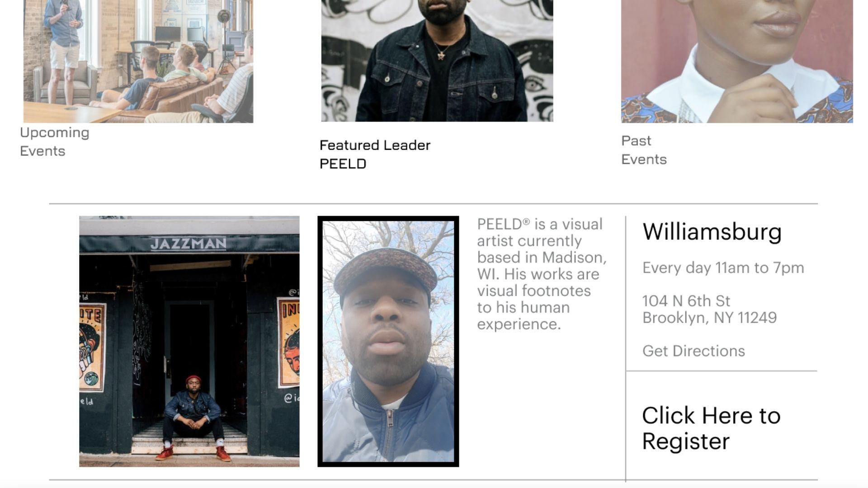Click the JAZZMAN sign in photo
The height and width of the screenshot is (488, 868).
(189, 244)
